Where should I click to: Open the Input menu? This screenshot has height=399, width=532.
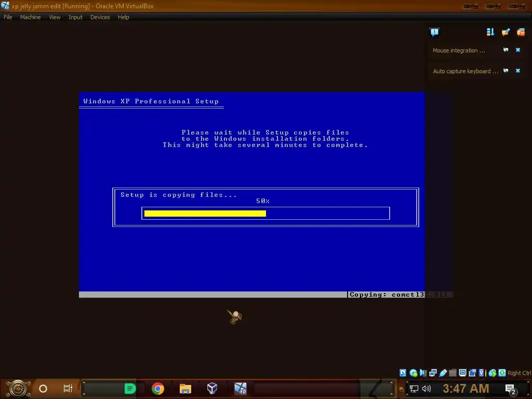(x=75, y=17)
